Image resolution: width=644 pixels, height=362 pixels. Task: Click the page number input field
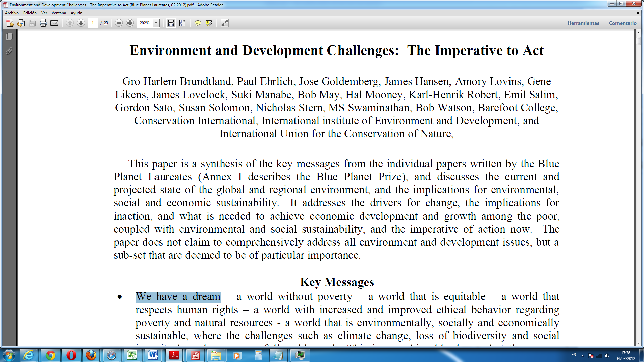(x=93, y=23)
